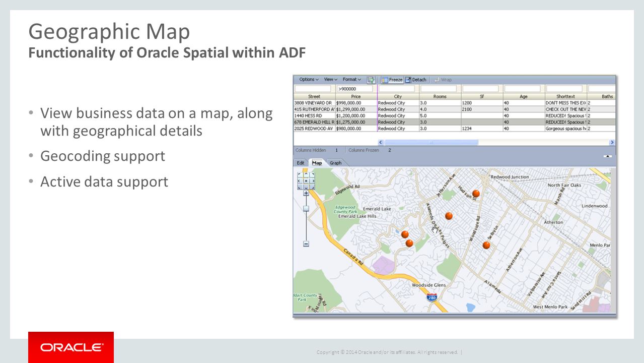
Task: Click the export to spreadsheet icon
Action: pos(371,80)
